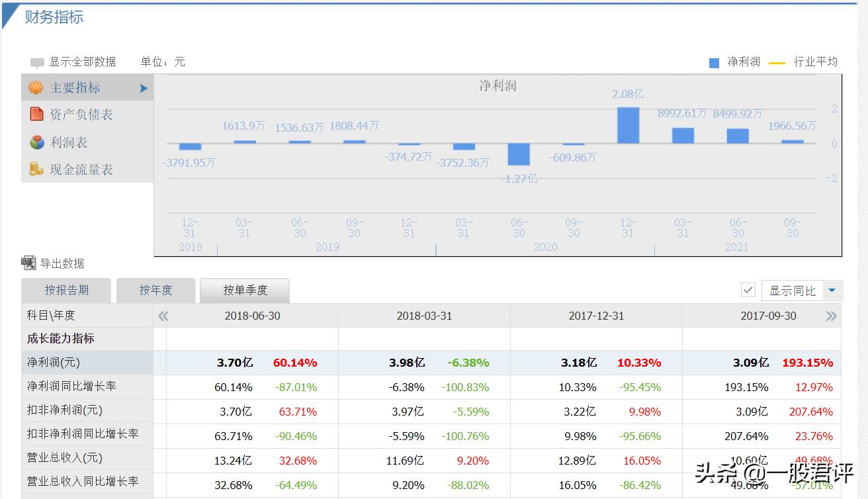Switch to 按年度 tab
868x499 pixels.
pyautogui.click(x=155, y=290)
